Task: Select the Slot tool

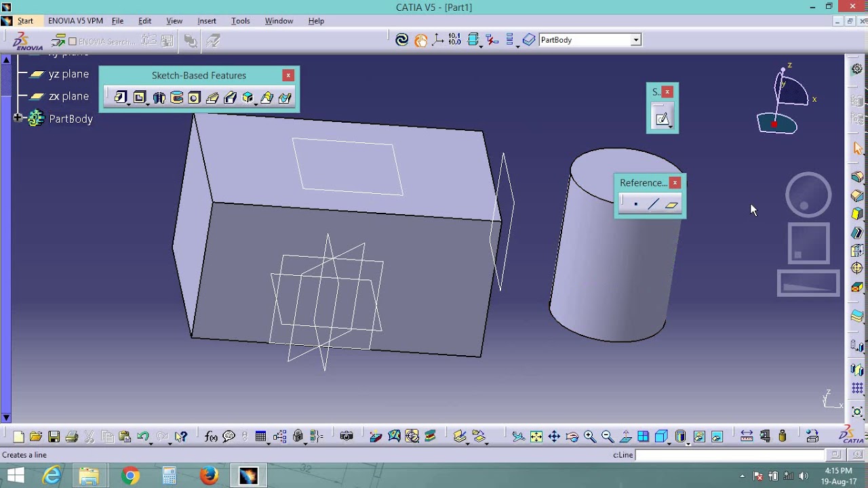Action: pyautogui.click(x=230, y=98)
